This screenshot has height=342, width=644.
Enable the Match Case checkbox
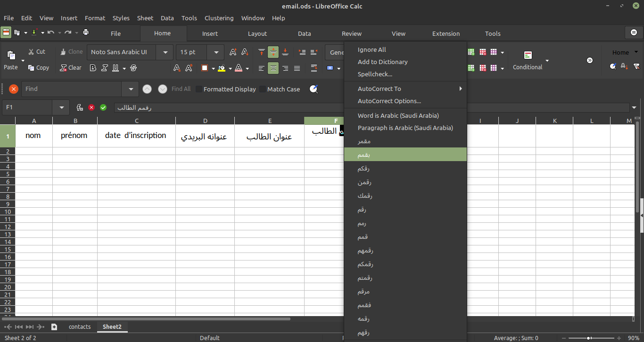click(x=263, y=89)
